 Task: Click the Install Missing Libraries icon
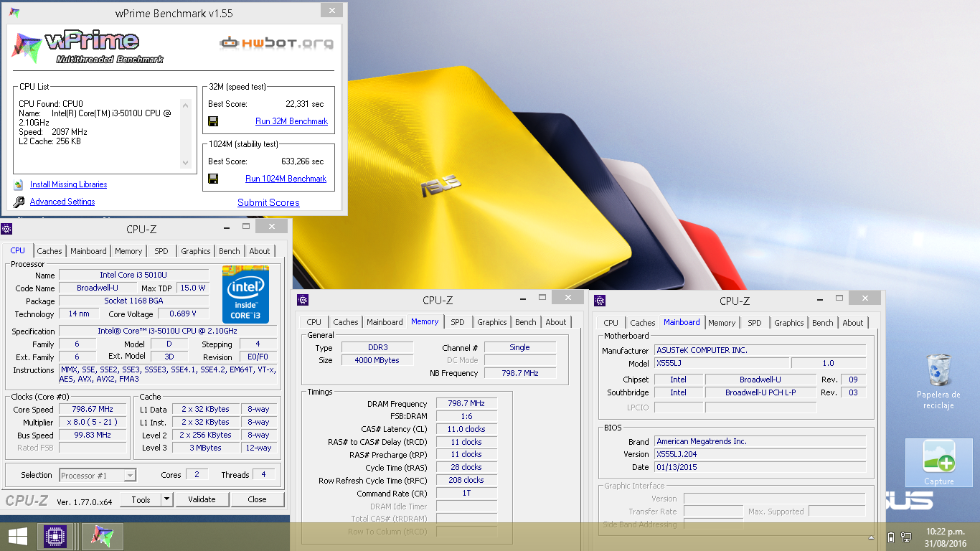tap(19, 184)
